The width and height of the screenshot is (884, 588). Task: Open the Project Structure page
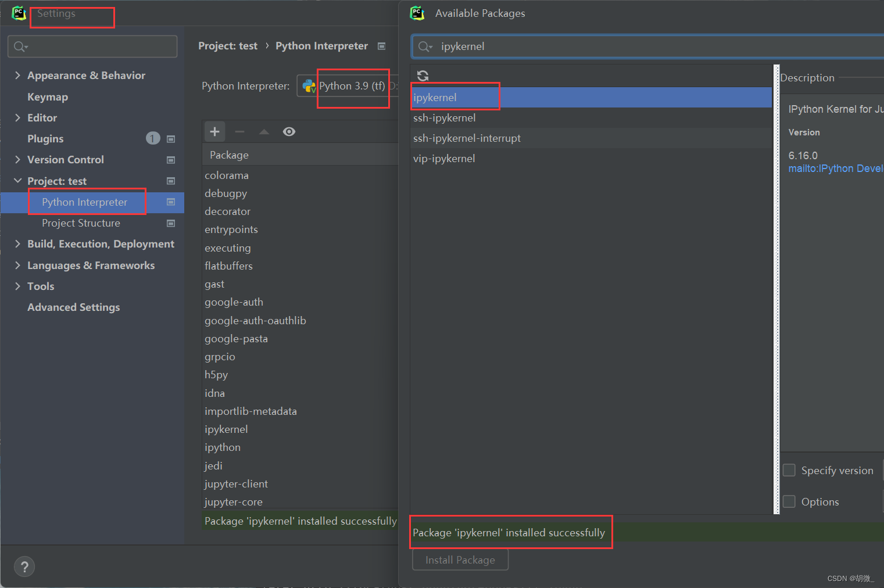[x=81, y=223]
